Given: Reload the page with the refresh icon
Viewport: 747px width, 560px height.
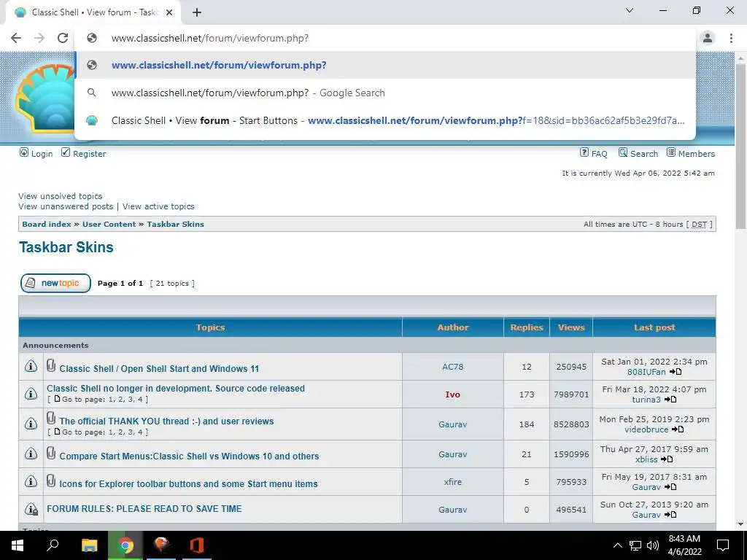Looking at the screenshot, I should point(63,38).
